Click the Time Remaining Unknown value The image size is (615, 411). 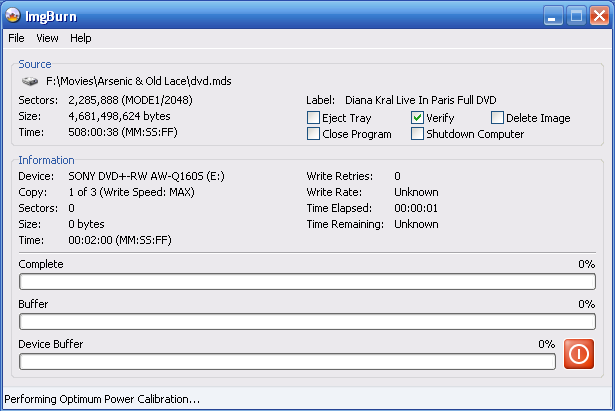pos(417,224)
